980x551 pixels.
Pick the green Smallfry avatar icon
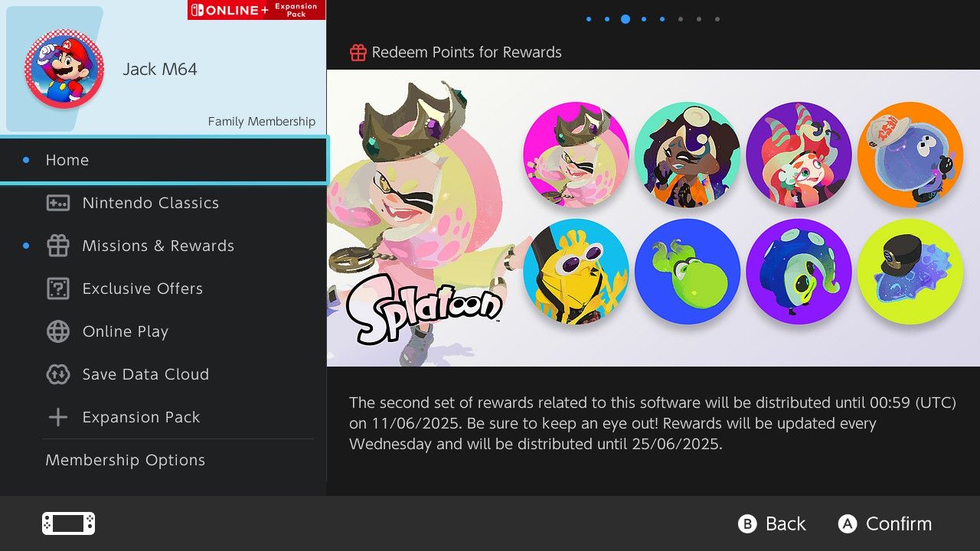687,270
